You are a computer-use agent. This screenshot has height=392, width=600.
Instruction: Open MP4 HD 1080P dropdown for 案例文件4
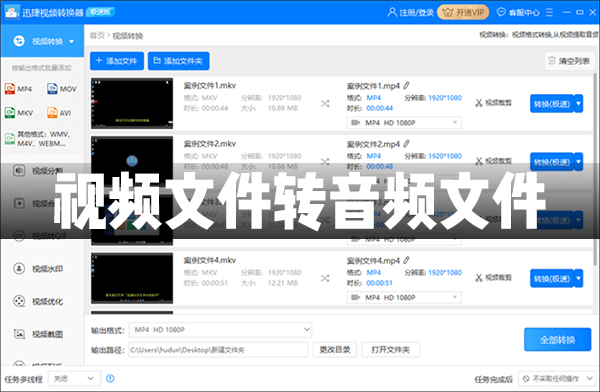click(404, 297)
